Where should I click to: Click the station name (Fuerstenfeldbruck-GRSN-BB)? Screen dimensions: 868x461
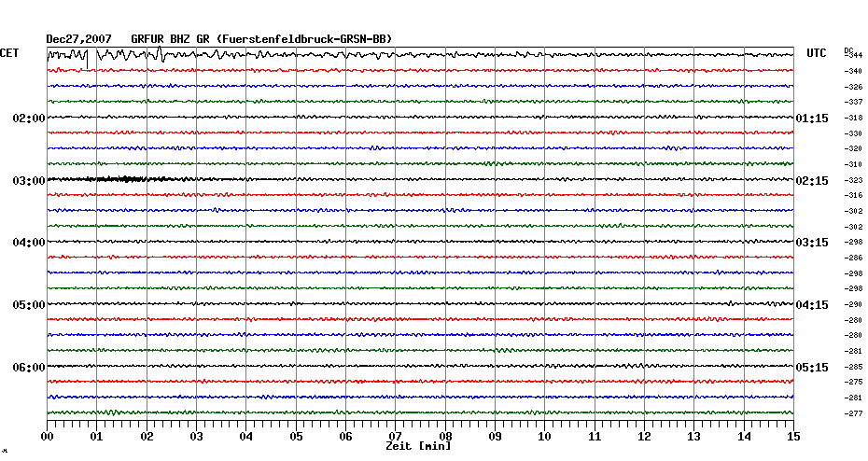click(304, 39)
